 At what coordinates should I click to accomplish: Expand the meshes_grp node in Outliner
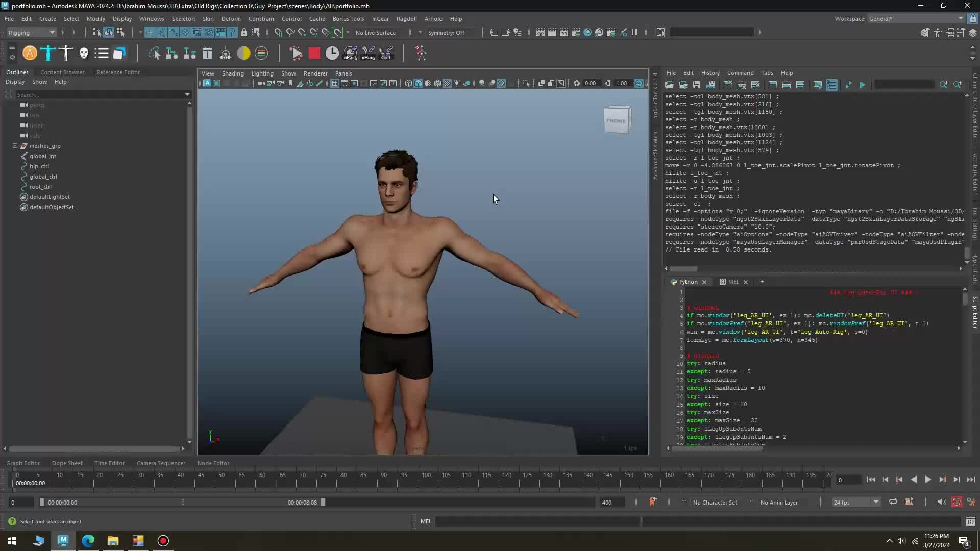(x=15, y=146)
